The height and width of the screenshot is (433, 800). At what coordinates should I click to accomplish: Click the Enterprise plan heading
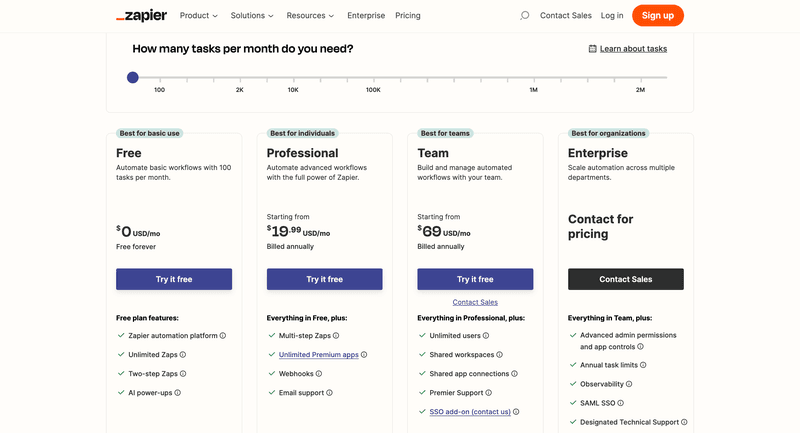[x=598, y=153]
